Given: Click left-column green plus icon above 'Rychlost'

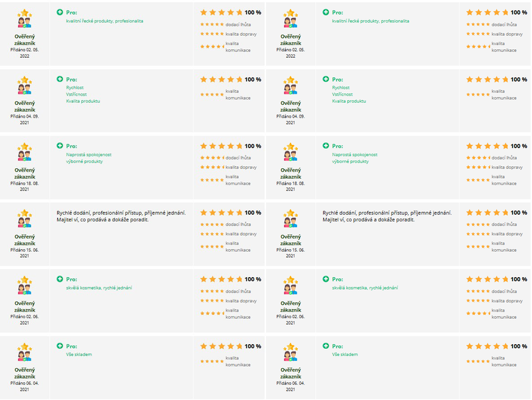Looking at the screenshot, I should [x=60, y=78].
